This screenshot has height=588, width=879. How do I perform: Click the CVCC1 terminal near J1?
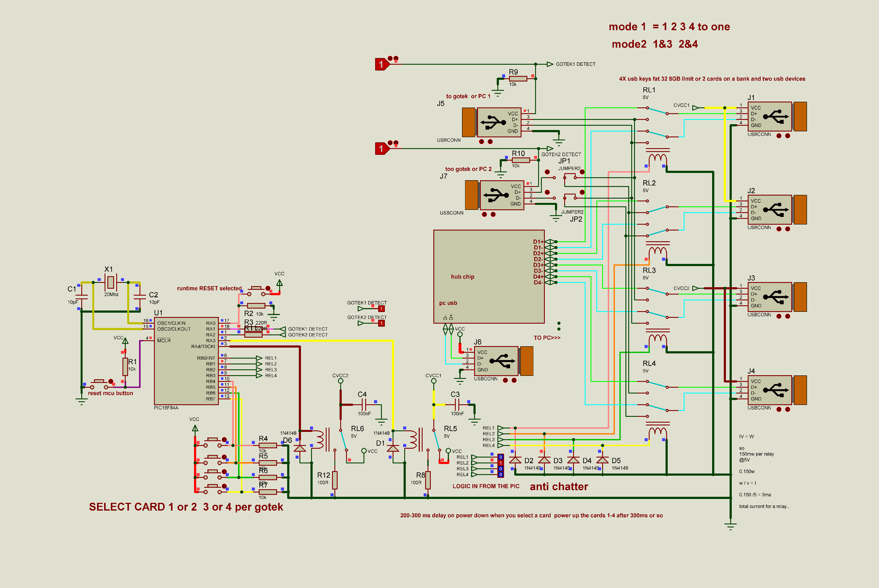point(696,108)
